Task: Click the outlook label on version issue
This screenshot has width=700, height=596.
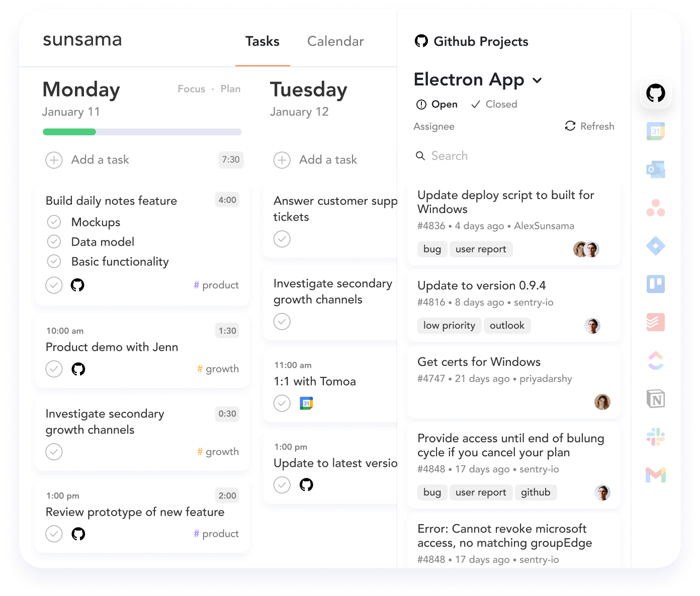Action: click(x=507, y=326)
